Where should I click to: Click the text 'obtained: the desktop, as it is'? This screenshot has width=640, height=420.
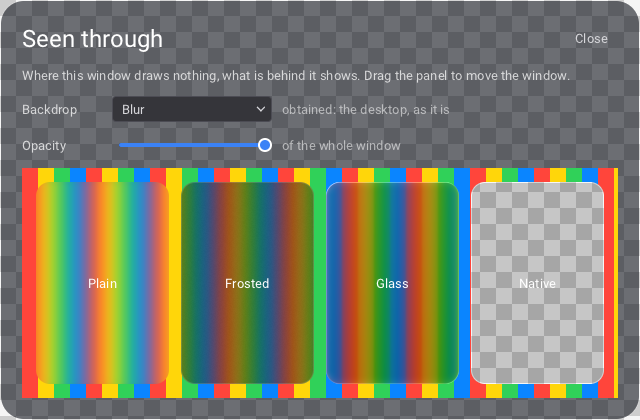click(x=366, y=109)
